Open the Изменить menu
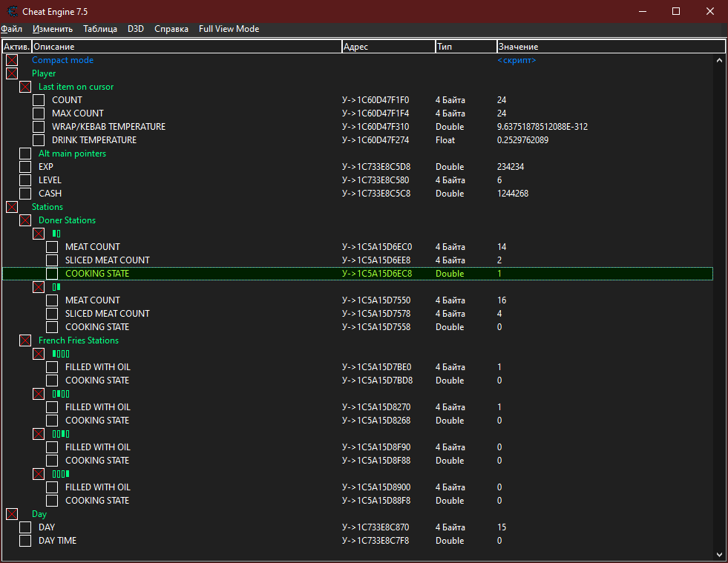Viewport: 728px width, 563px height. point(53,29)
